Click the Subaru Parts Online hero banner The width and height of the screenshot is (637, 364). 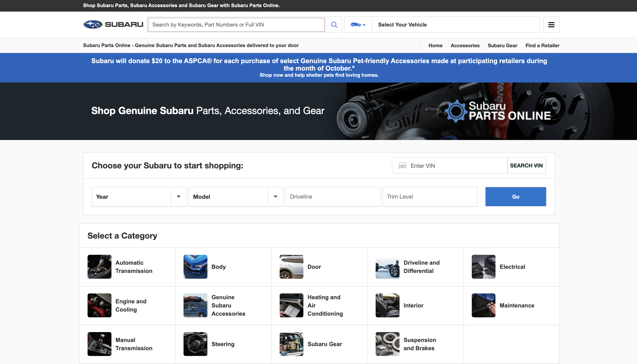[x=318, y=111]
